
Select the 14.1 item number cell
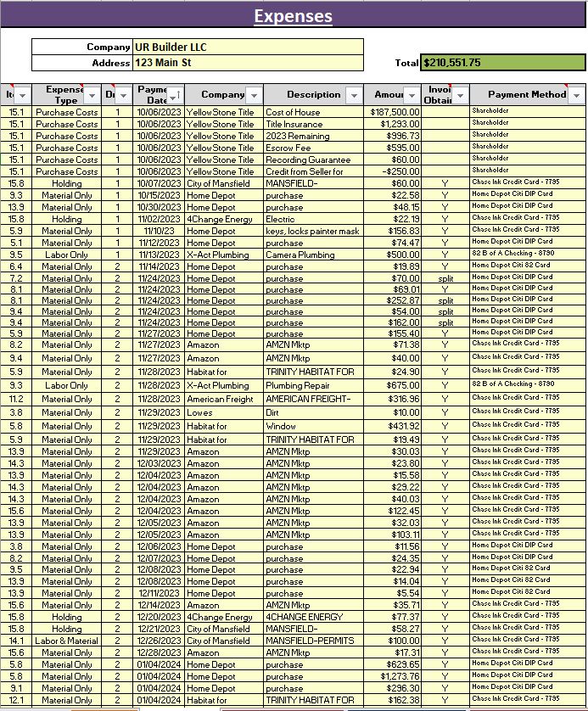tap(16, 641)
